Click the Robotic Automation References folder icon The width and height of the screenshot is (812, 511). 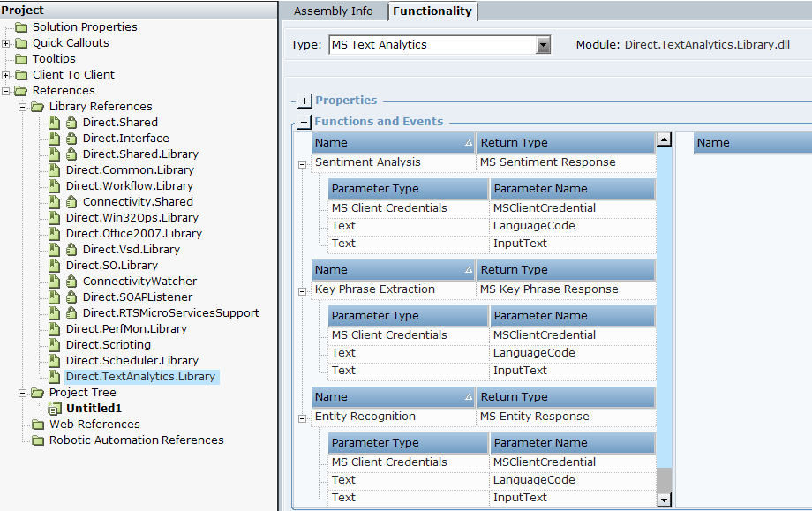38,440
